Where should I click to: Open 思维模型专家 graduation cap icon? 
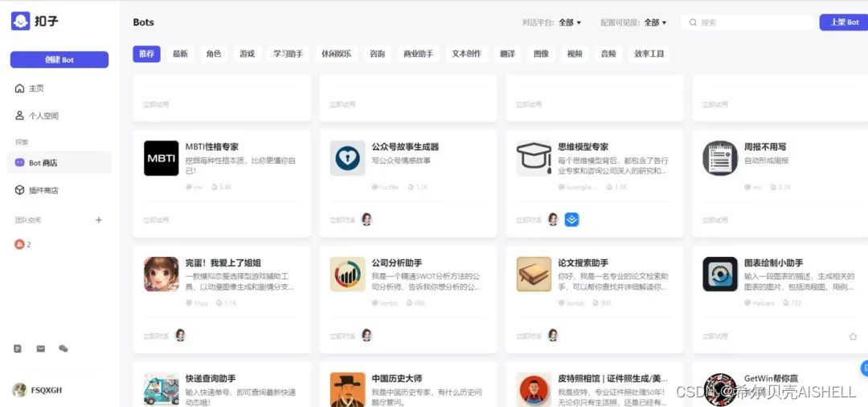534,158
